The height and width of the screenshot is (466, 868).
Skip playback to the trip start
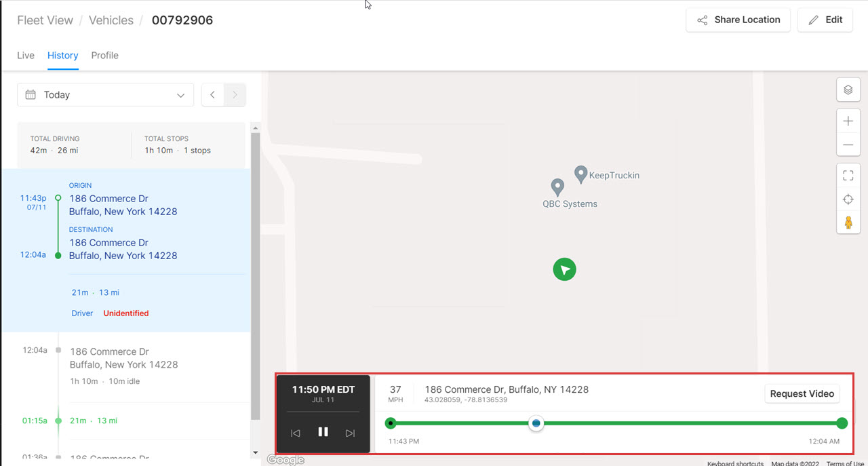point(296,432)
